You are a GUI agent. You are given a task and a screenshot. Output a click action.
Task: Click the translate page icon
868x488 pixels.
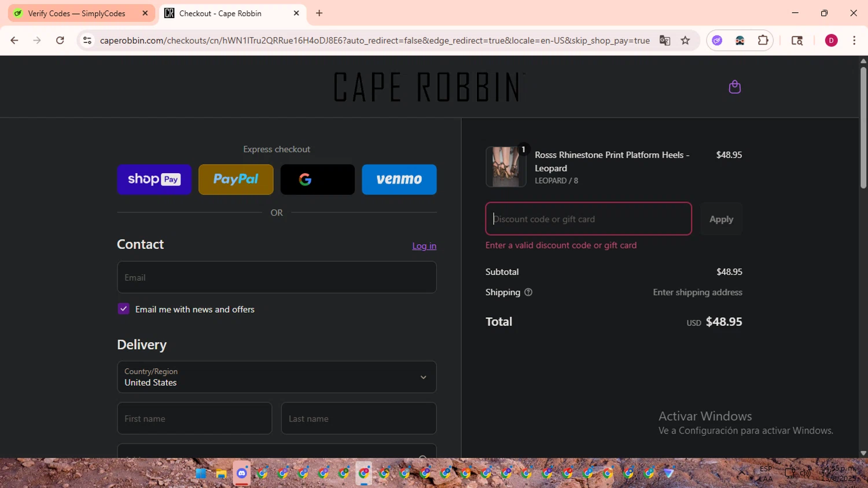coord(664,41)
